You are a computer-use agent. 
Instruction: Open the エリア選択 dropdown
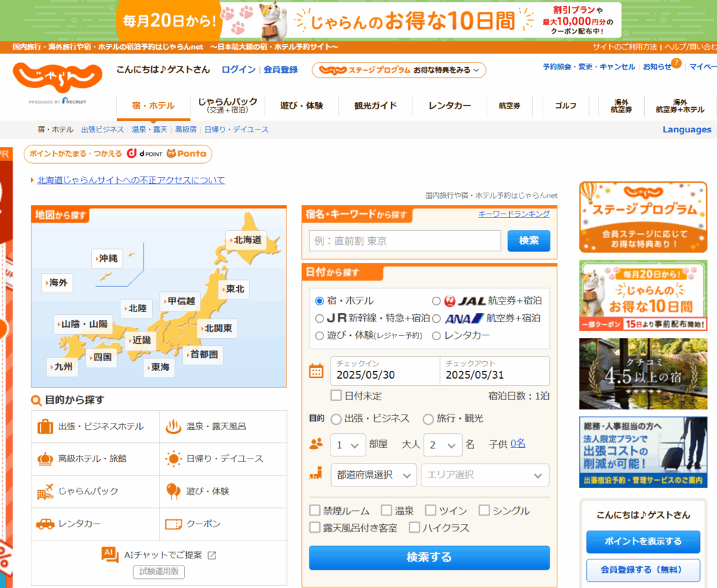tap(485, 475)
